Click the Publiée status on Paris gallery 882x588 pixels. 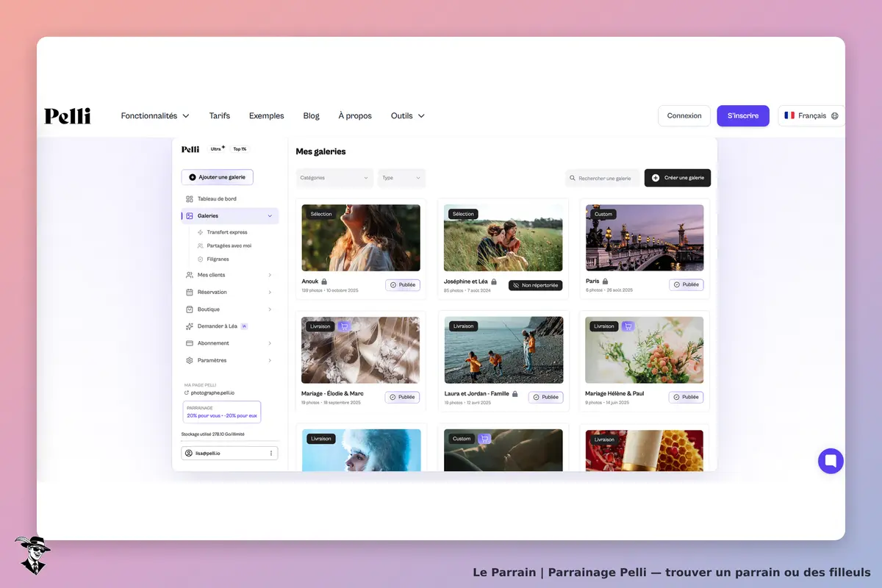686,285
